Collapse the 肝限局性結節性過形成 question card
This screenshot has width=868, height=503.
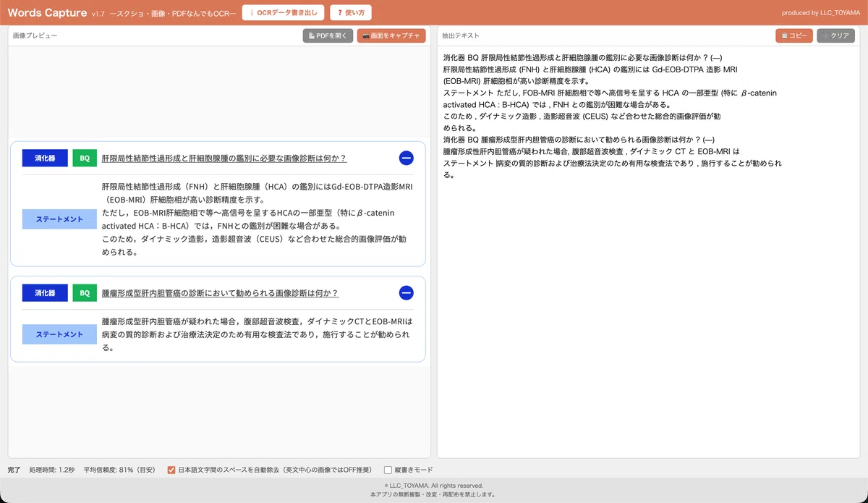pos(406,158)
